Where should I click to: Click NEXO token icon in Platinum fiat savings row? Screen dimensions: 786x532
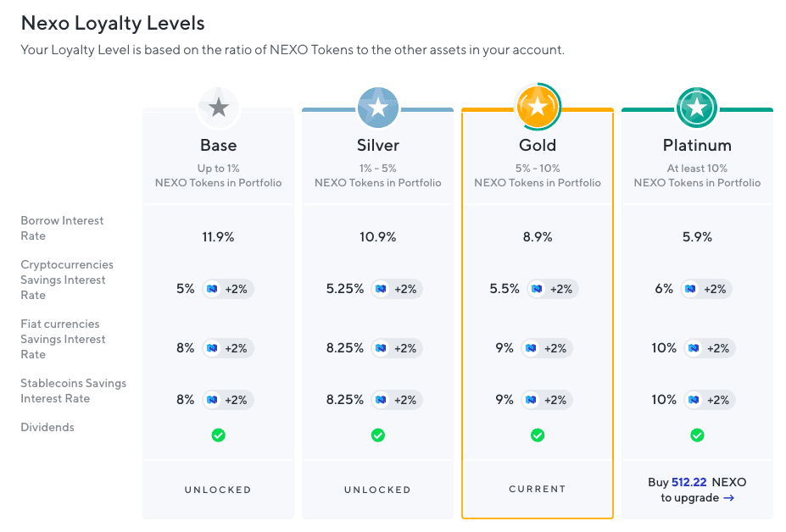point(694,348)
